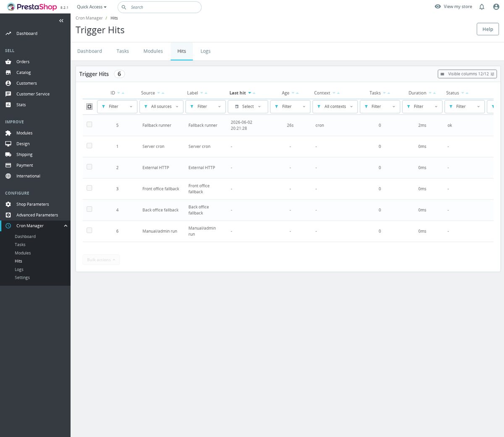Click in the top Search field
This screenshot has height=437, width=504.
point(160,7)
